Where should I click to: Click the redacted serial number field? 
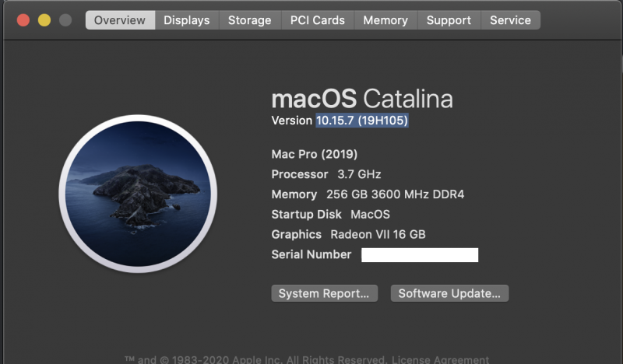pyautogui.click(x=420, y=254)
